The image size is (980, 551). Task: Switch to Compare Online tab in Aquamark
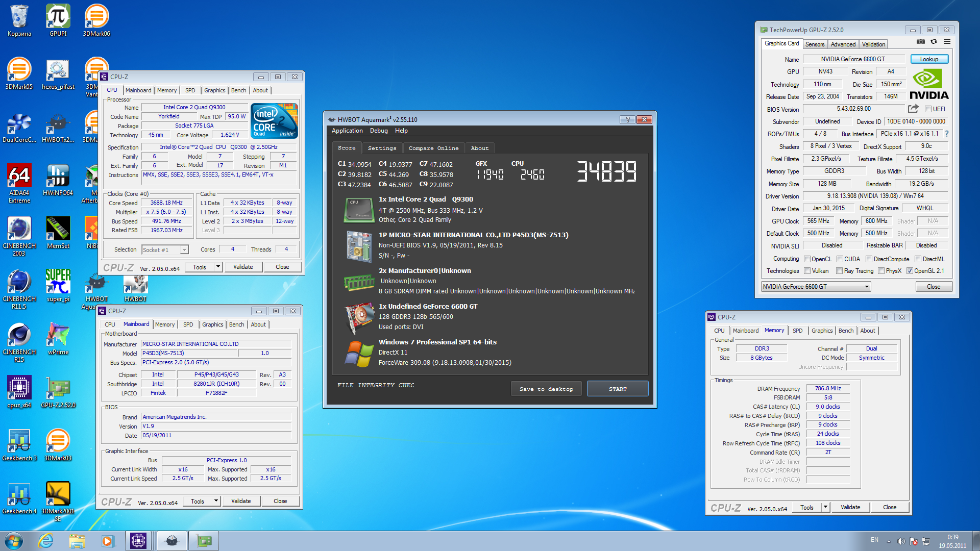coord(433,148)
